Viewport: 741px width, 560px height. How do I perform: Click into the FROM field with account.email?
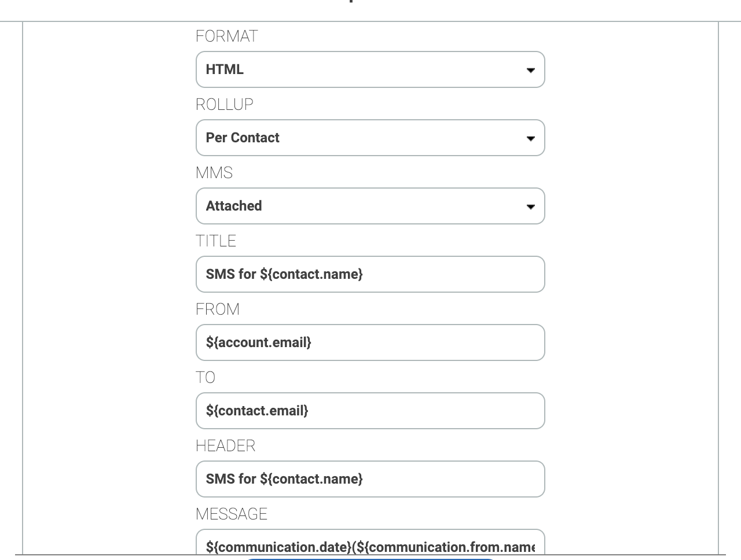click(x=370, y=342)
